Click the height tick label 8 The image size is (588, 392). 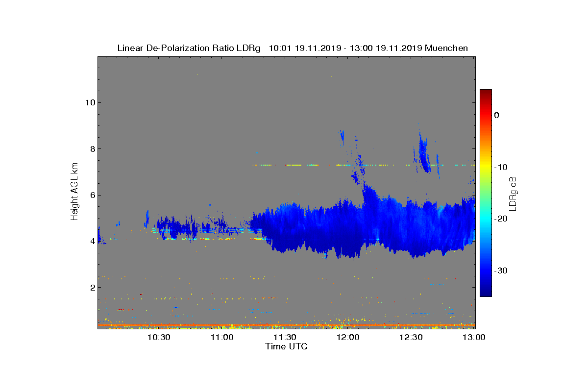pyautogui.click(x=92, y=148)
